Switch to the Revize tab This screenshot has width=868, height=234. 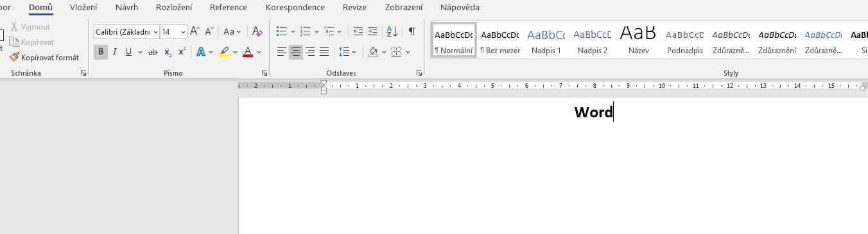pos(354,8)
